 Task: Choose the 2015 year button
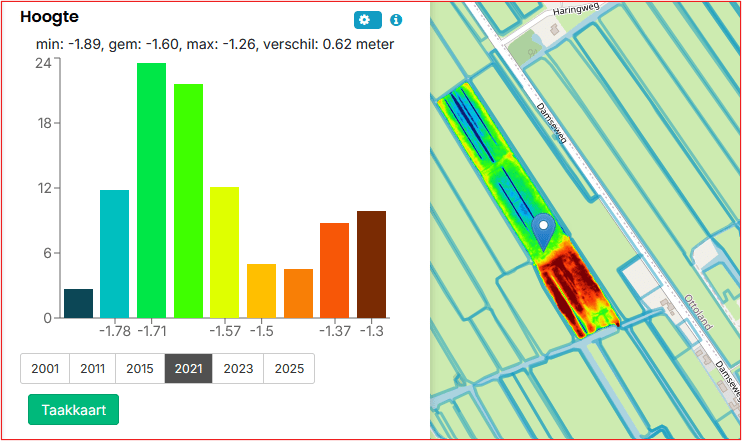pyautogui.click(x=140, y=368)
